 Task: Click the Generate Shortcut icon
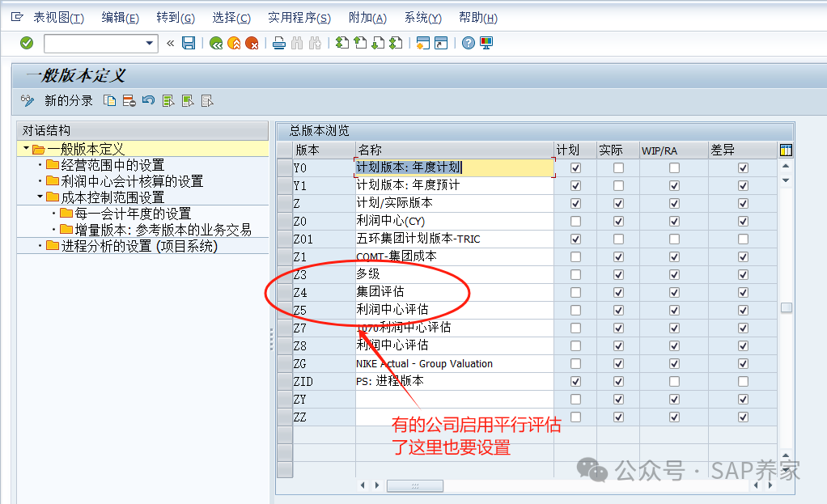[x=441, y=43]
